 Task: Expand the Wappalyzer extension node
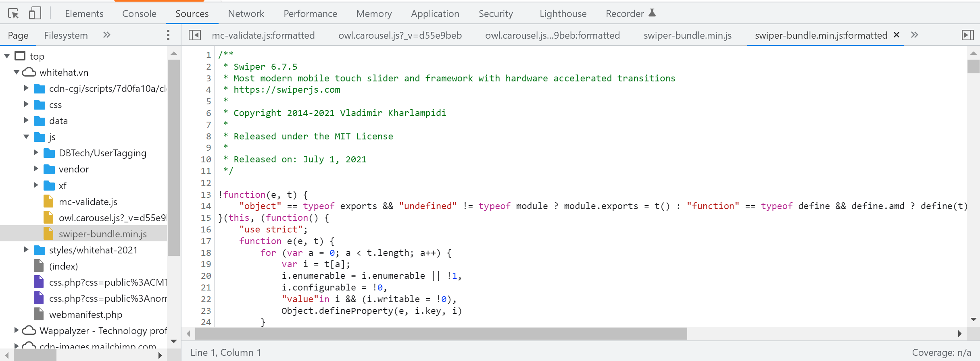point(17,330)
